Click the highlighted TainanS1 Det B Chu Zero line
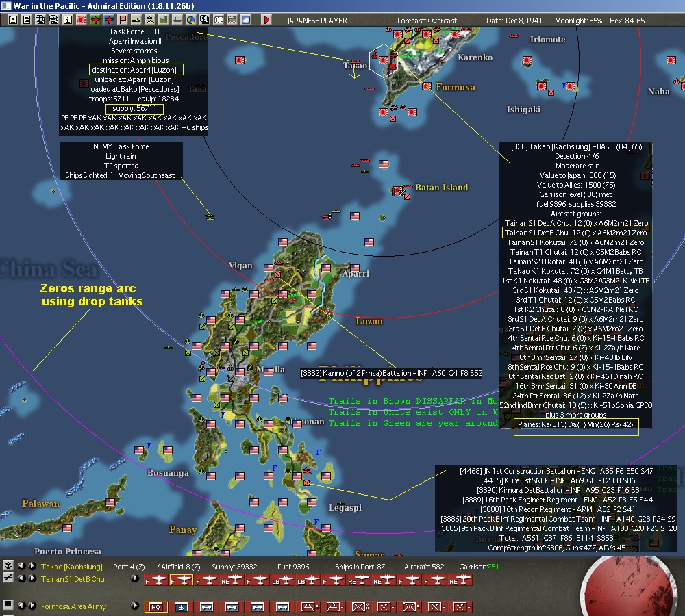 (x=577, y=233)
